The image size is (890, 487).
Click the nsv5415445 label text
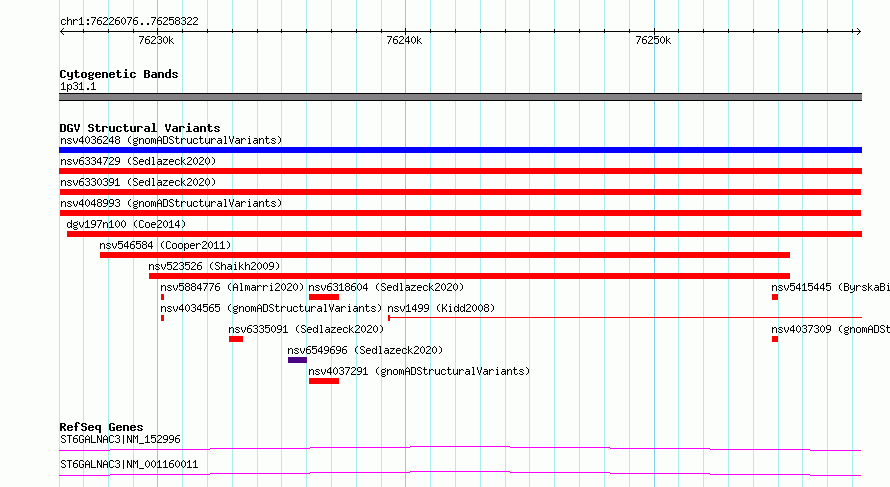click(830, 287)
